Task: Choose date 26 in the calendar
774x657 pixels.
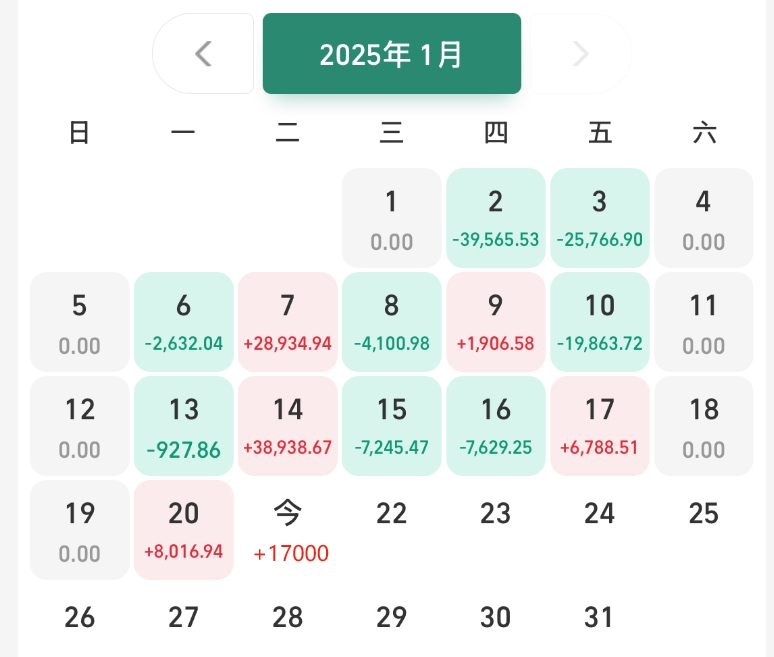Action: pyautogui.click(x=80, y=617)
